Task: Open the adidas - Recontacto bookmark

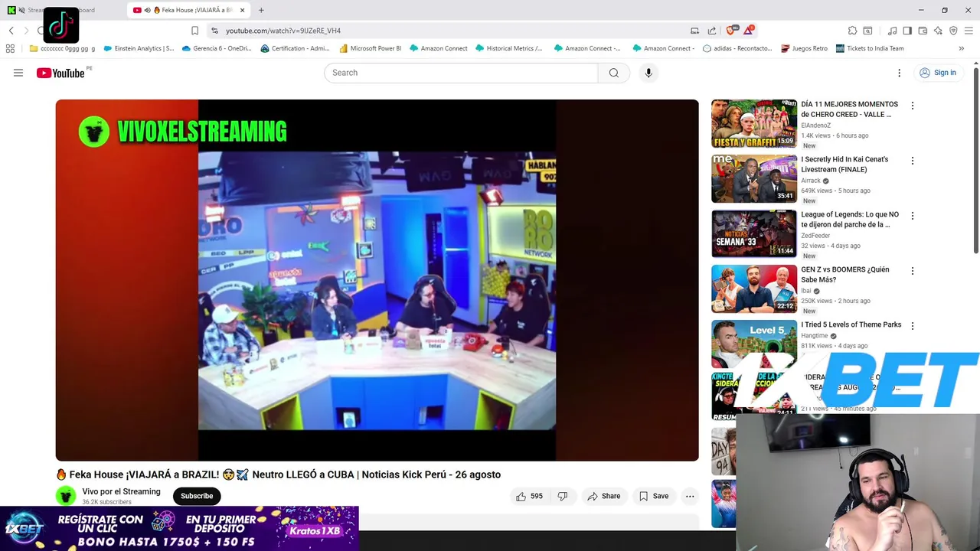Action: point(737,48)
